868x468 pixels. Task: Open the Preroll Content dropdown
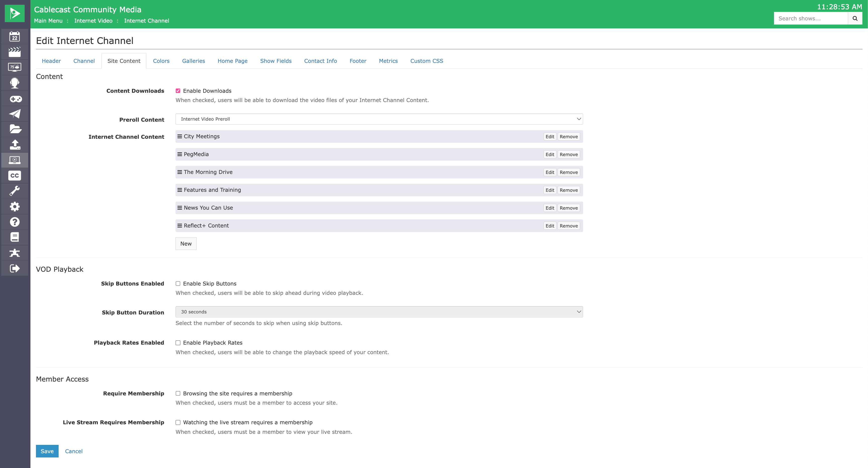(x=379, y=119)
